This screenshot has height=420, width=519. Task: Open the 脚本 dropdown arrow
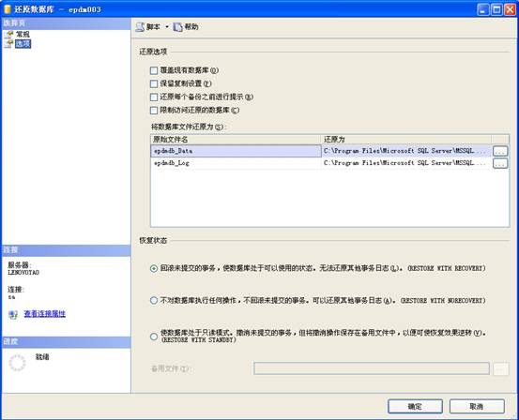point(167,27)
